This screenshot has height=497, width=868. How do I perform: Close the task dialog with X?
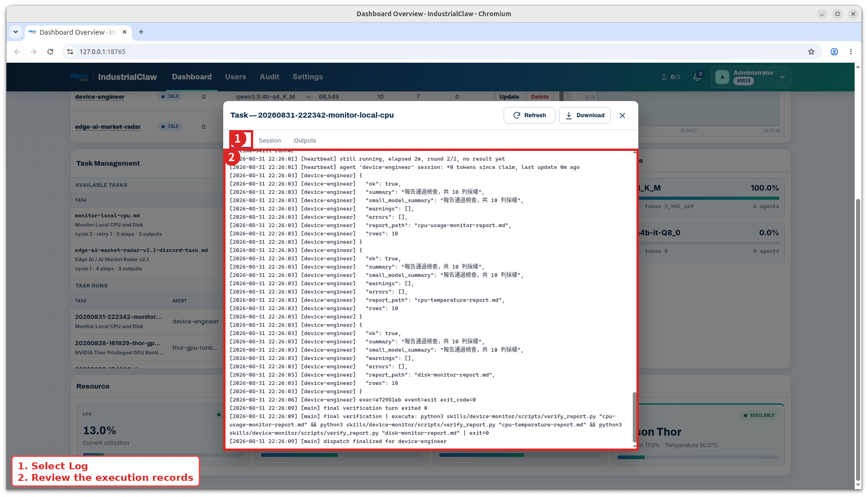point(622,115)
